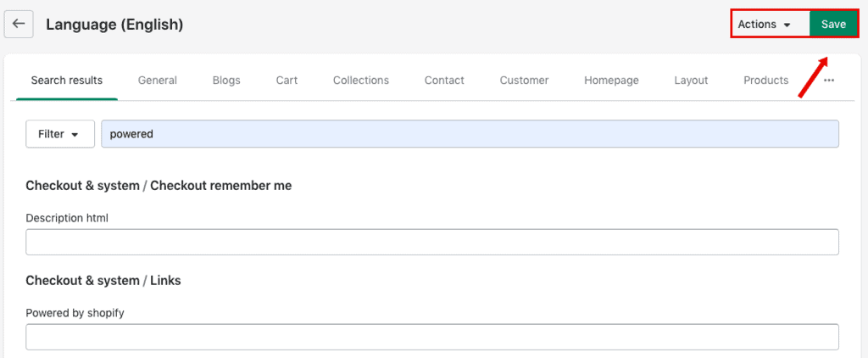
Task: Select the Customer tab
Action: point(524,81)
